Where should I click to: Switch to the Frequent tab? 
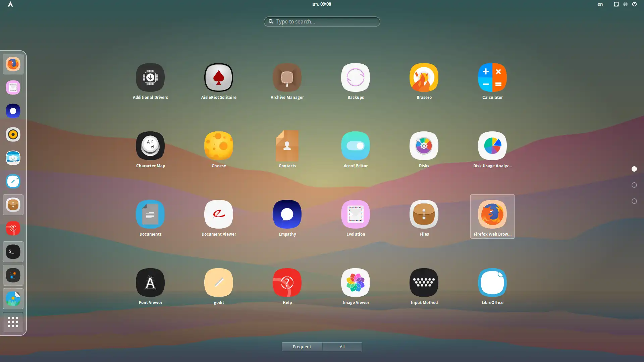point(302,347)
